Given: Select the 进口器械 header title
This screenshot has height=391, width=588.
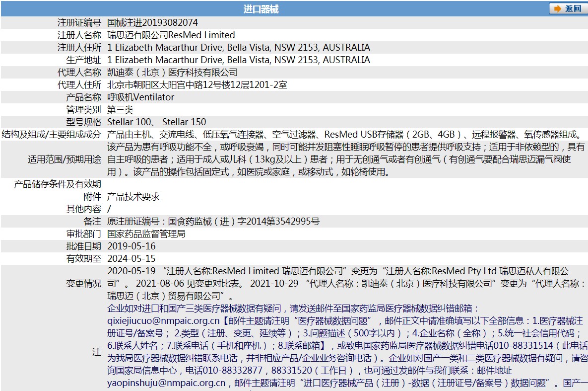Looking at the screenshot, I should tap(261, 9).
